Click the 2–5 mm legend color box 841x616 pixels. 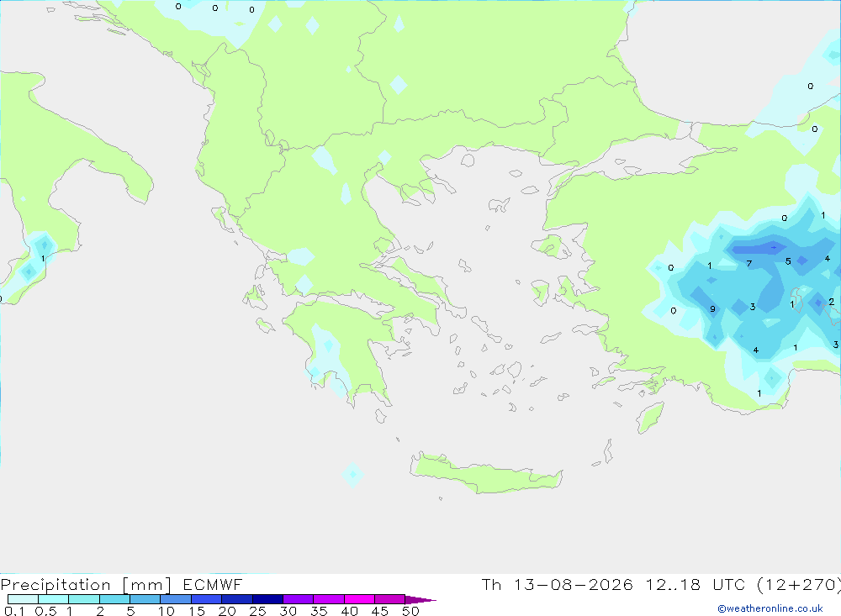[x=114, y=599]
